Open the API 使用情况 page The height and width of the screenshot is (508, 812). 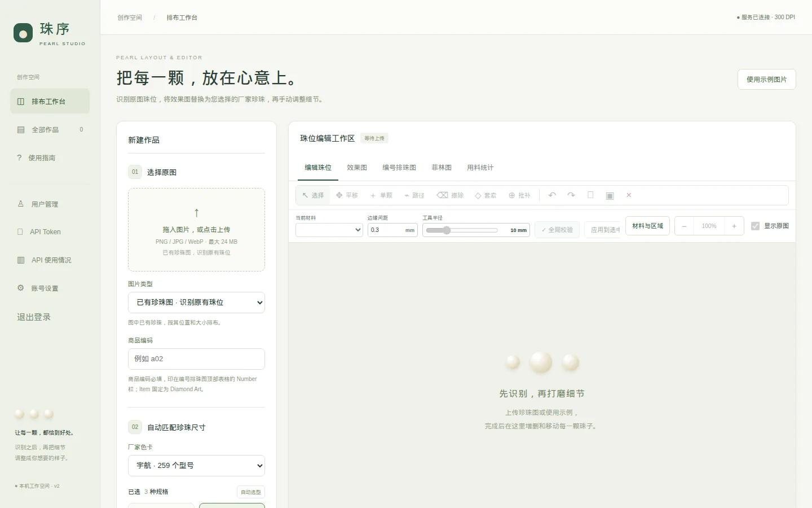tap(50, 260)
